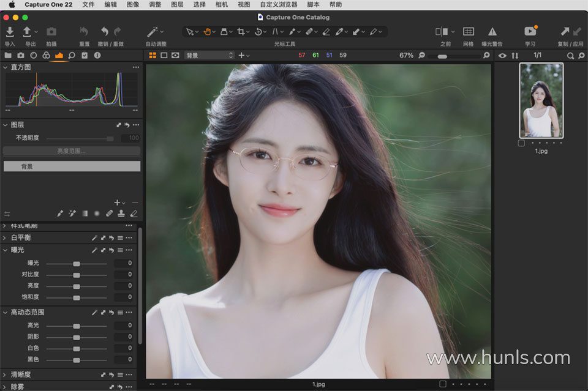This screenshot has height=391, width=588.
Task: Collapse the 直方图 histogram panel
Action: point(6,67)
